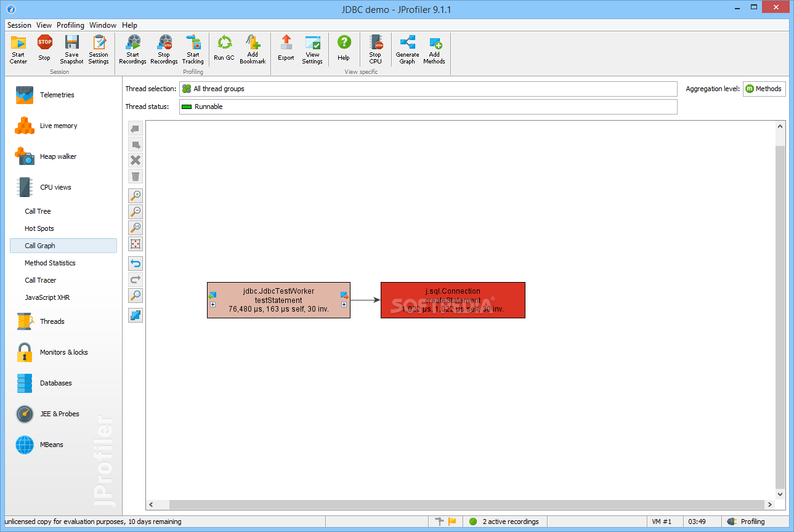Click the find magnifier in graph toolbar

coord(136,296)
